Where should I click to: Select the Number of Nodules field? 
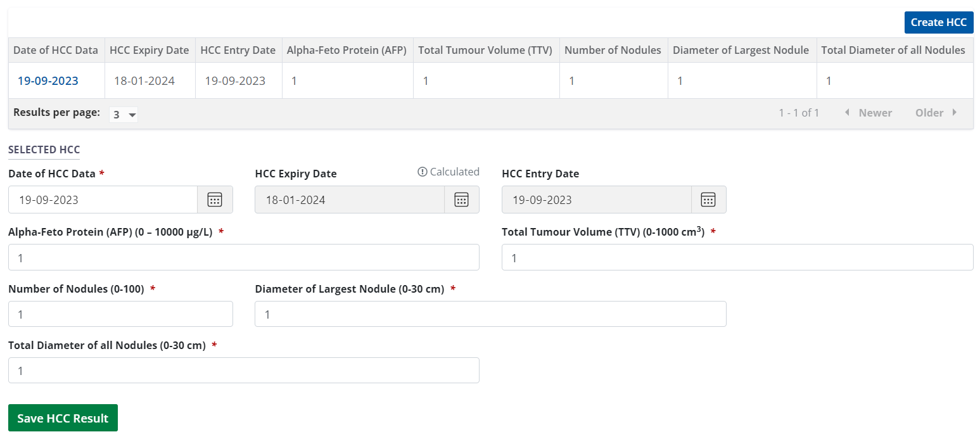120,314
